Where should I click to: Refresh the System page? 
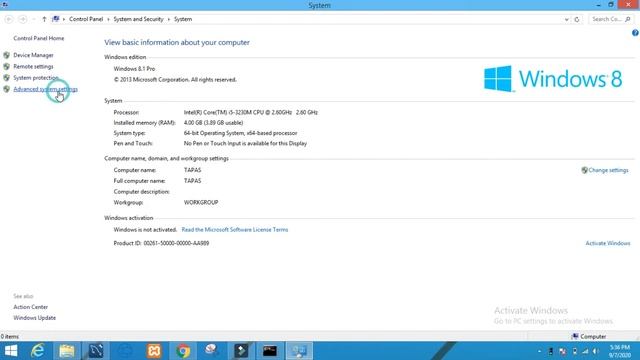[577, 19]
